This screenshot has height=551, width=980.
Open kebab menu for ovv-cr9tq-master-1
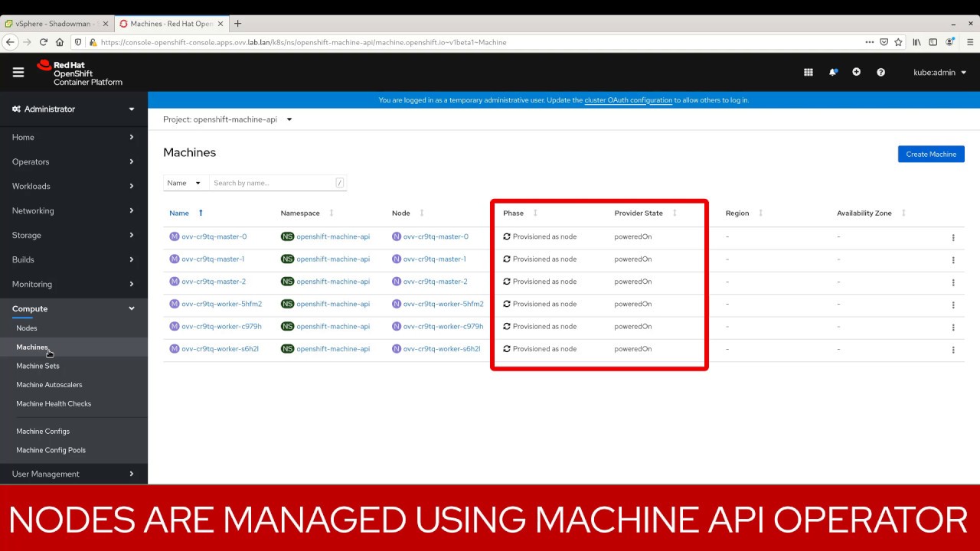953,259
